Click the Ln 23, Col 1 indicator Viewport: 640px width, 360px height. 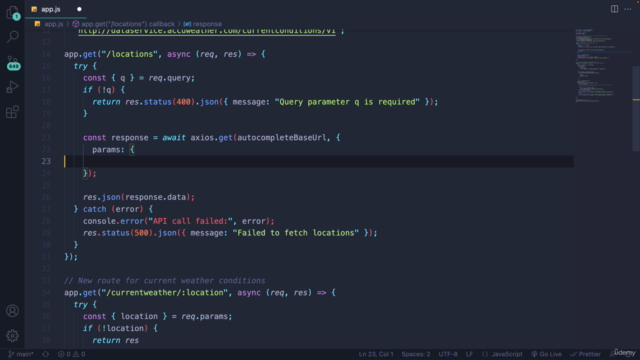376,354
